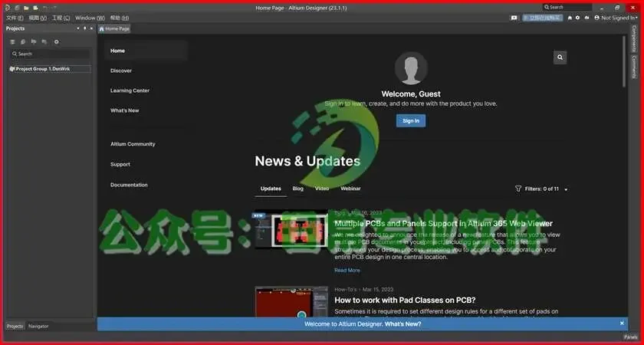Switch to the Updates tab
Viewport: 644px width, 345px height.
tap(271, 189)
